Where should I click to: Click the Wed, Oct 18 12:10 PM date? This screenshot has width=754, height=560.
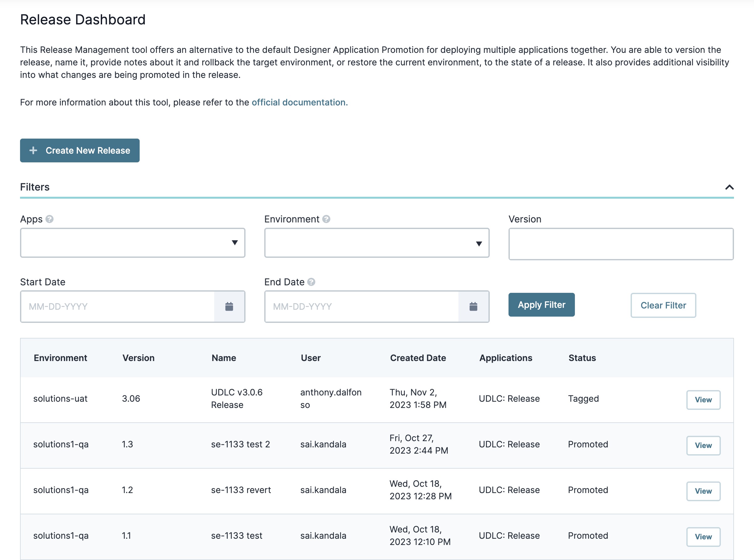[420, 536]
